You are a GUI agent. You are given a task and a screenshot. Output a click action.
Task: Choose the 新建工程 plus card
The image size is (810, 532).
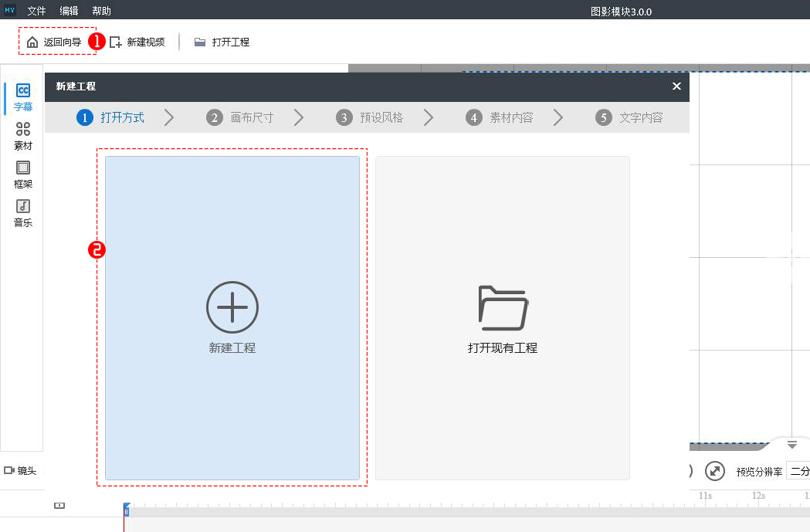tap(232, 317)
